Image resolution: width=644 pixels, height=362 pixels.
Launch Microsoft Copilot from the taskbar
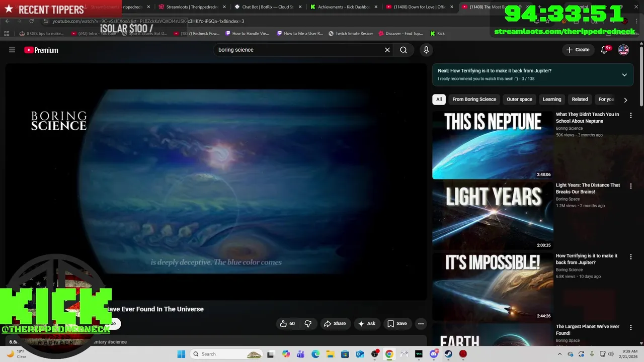coord(286,354)
